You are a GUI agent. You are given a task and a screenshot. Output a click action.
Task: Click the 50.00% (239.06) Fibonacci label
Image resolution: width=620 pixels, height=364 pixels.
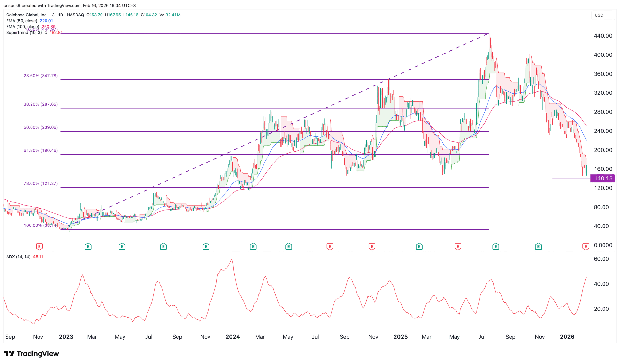[x=41, y=127]
